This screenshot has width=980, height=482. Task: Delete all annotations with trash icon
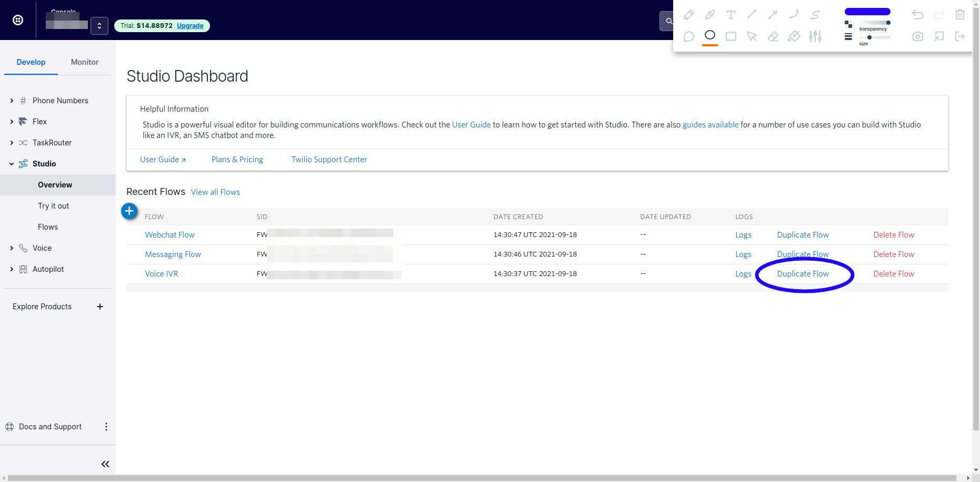tap(960, 15)
